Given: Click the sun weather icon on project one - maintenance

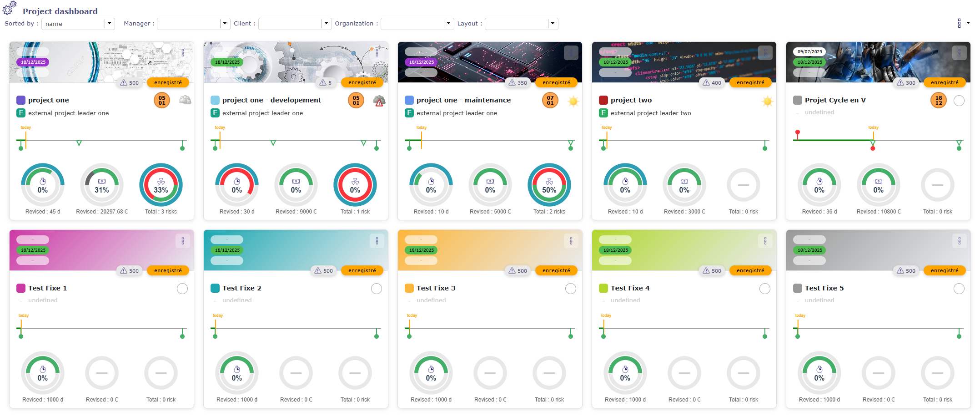Looking at the screenshot, I should tap(573, 101).
